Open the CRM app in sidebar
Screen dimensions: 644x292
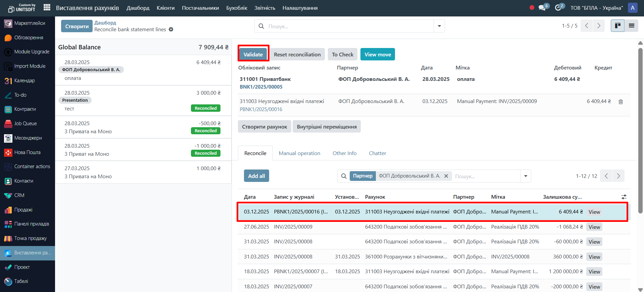(x=19, y=195)
